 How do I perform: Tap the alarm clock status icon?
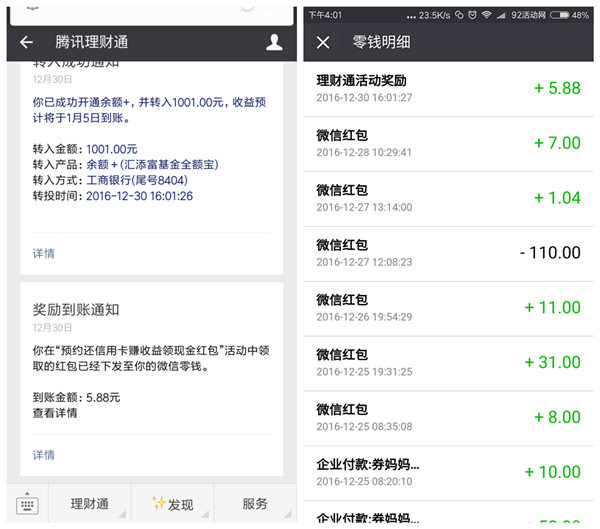coord(473,15)
